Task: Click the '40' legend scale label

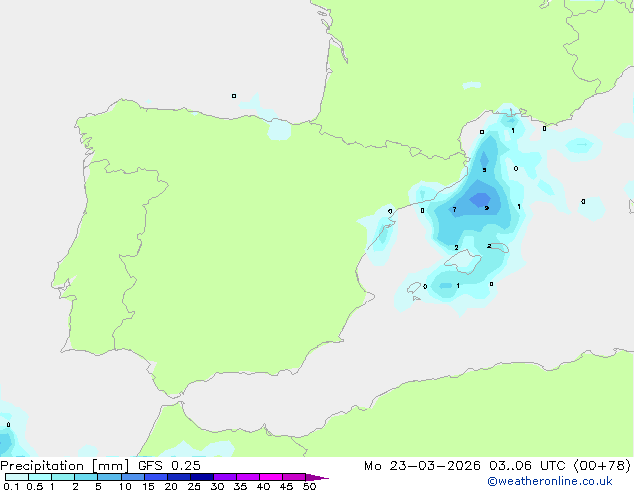Action: pyautogui.click(x=263, y=486)
